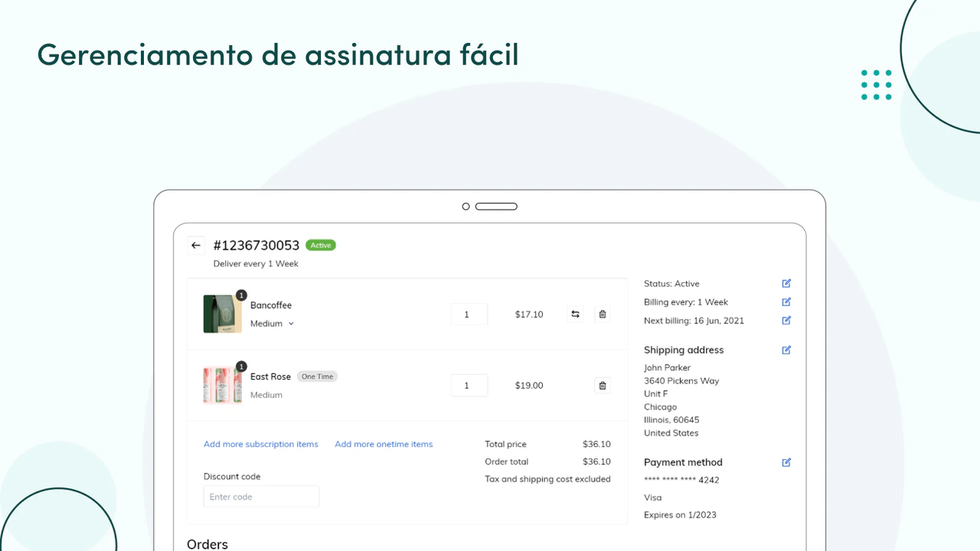
Task: Click card number ending 4242
Action: tap(681, 480)
